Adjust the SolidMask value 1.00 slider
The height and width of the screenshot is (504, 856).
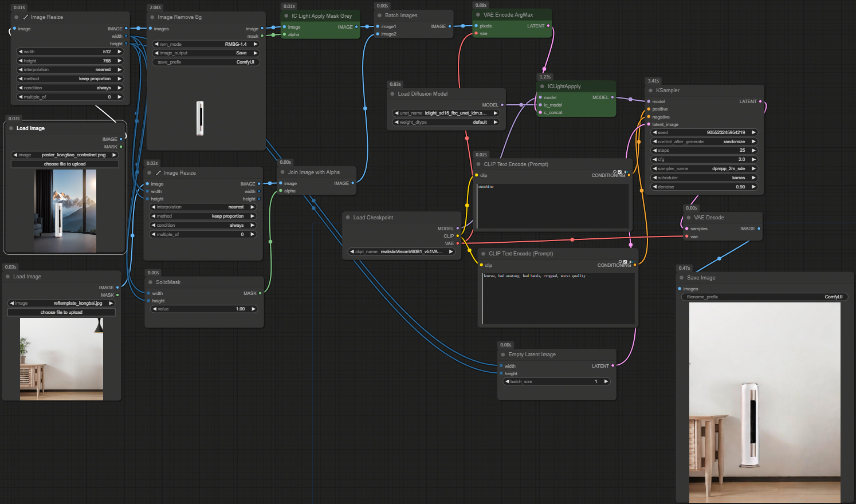[x=205, y=309]
